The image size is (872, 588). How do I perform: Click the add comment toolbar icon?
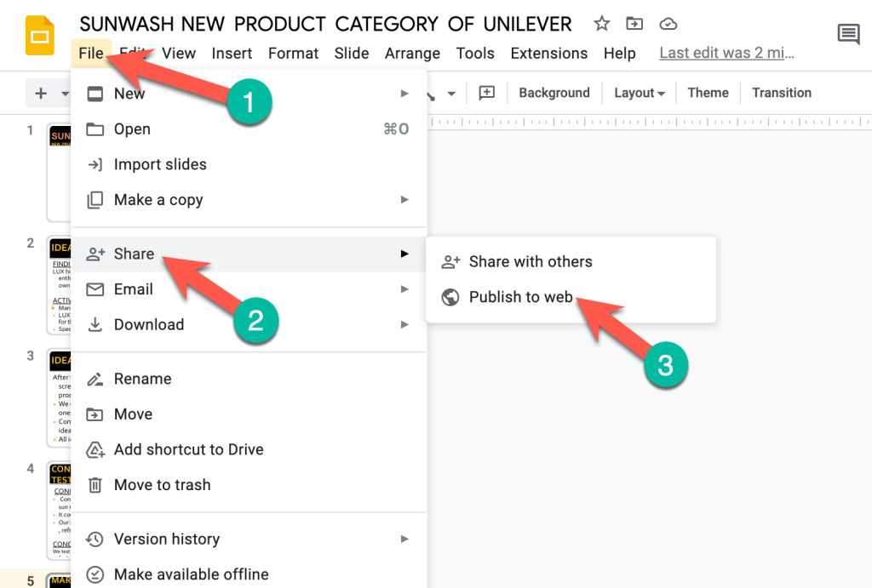(487, 93)
